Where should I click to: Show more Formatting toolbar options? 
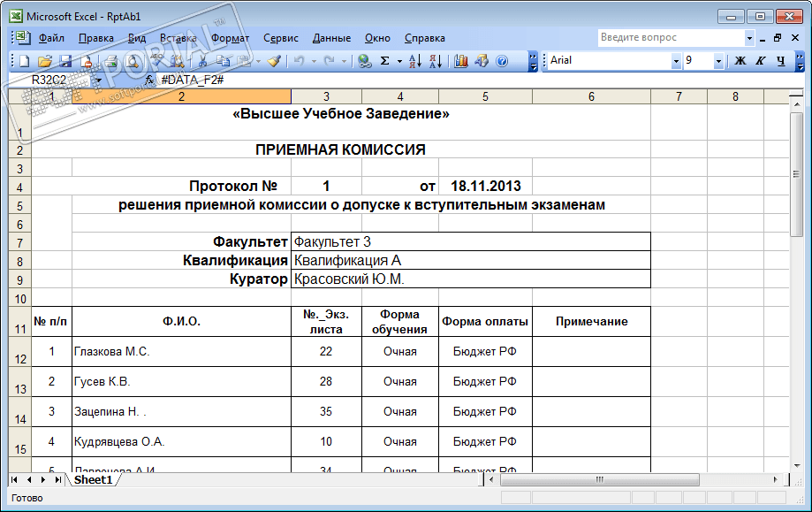coord(801,61)
